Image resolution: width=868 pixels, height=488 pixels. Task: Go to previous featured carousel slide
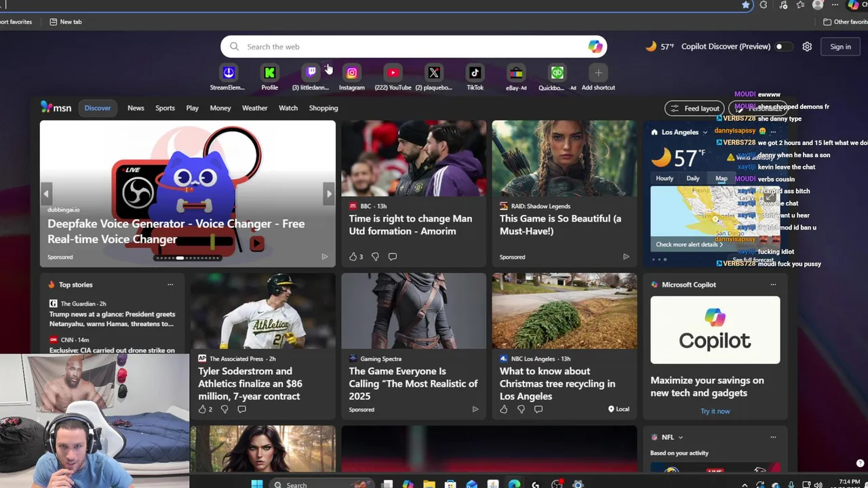pyautogui.click(x=46, y=194)
